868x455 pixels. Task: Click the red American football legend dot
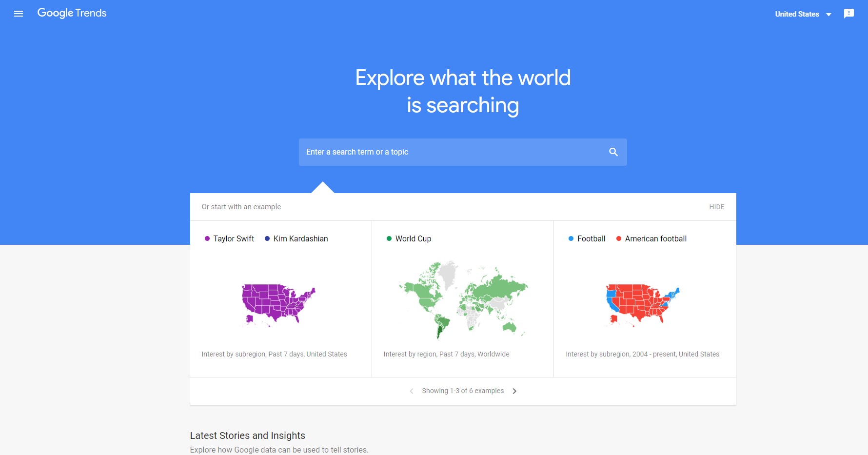(618, 238)
